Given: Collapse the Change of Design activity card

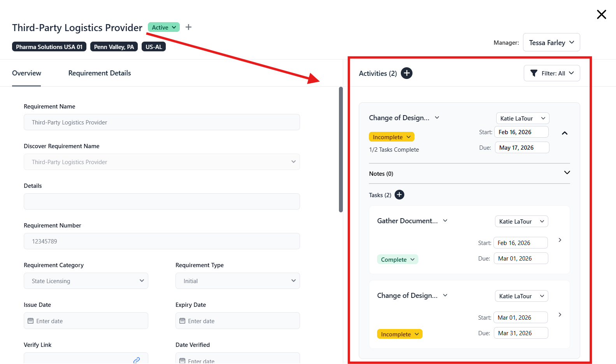Looking at the screenshot, I should click(x=565, y=133).
